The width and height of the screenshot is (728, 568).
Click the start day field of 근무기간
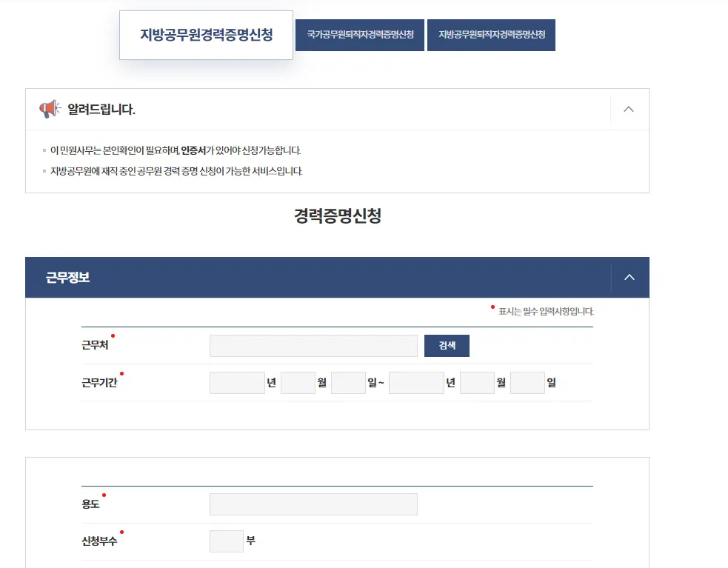[348, 382]
